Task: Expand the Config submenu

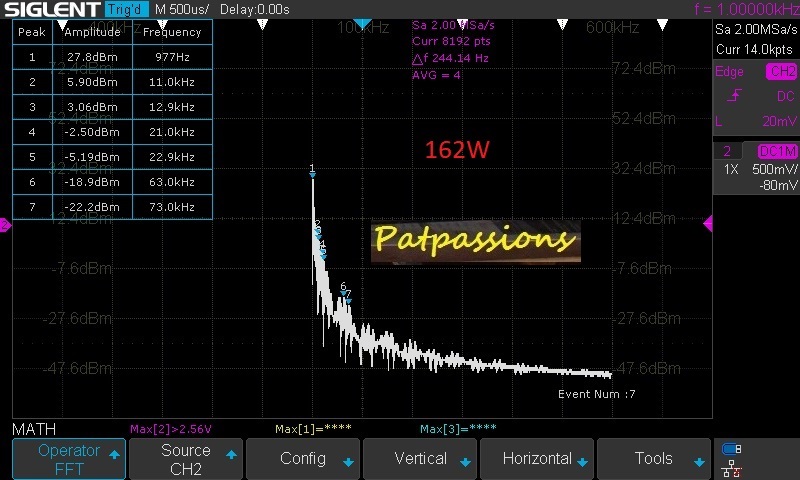Action: (303, 459)
